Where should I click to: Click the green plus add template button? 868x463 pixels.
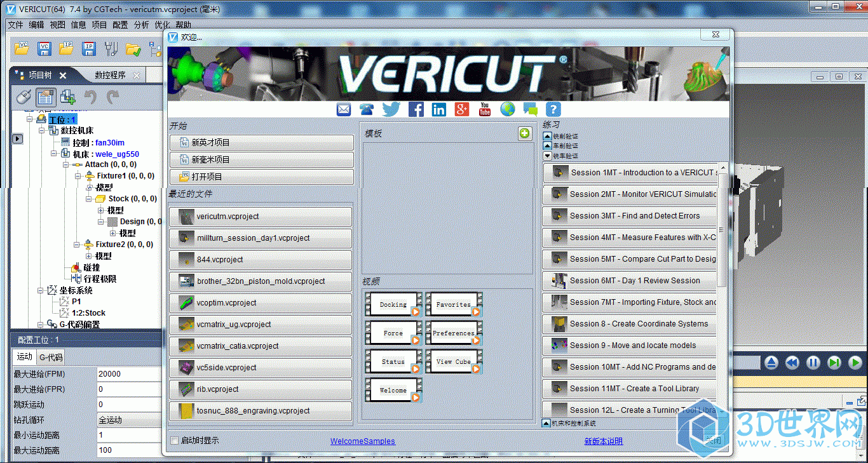[524, 133]
